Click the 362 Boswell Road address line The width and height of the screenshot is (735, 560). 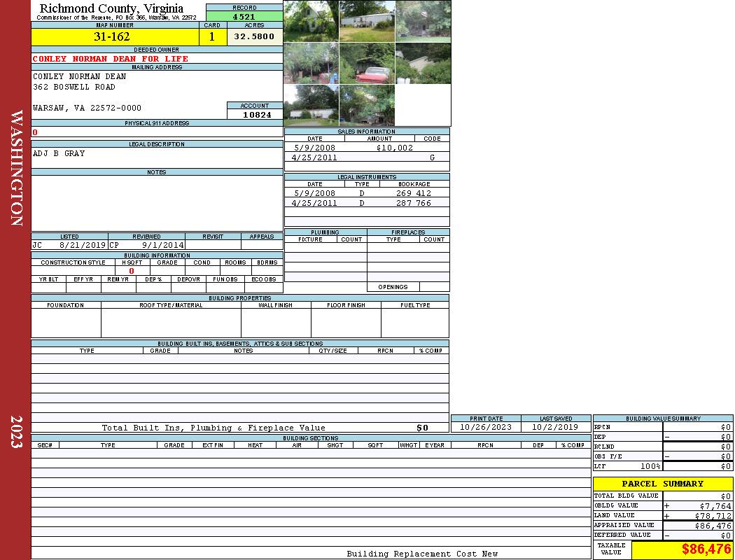(74, 87)
